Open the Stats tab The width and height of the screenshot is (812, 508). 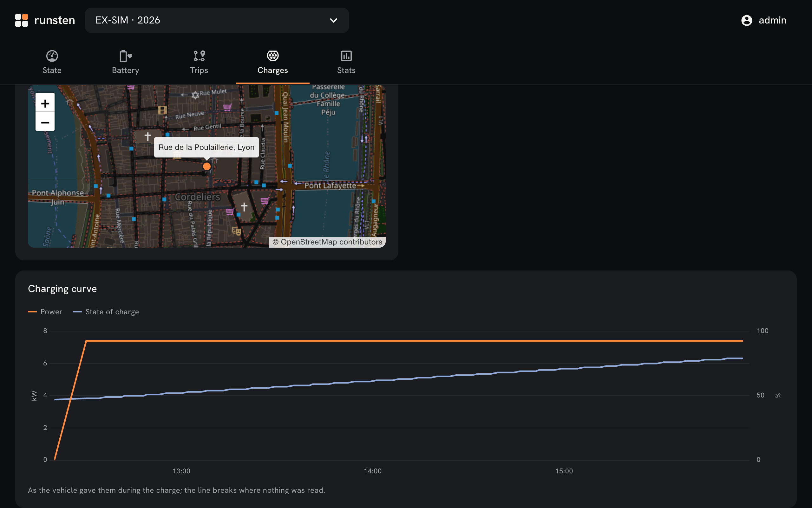(x=346, y=62)
